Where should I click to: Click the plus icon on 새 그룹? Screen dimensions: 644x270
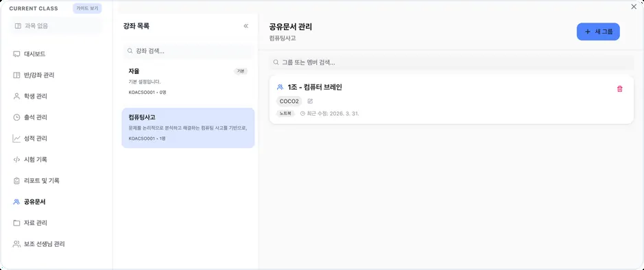[587, 32]
